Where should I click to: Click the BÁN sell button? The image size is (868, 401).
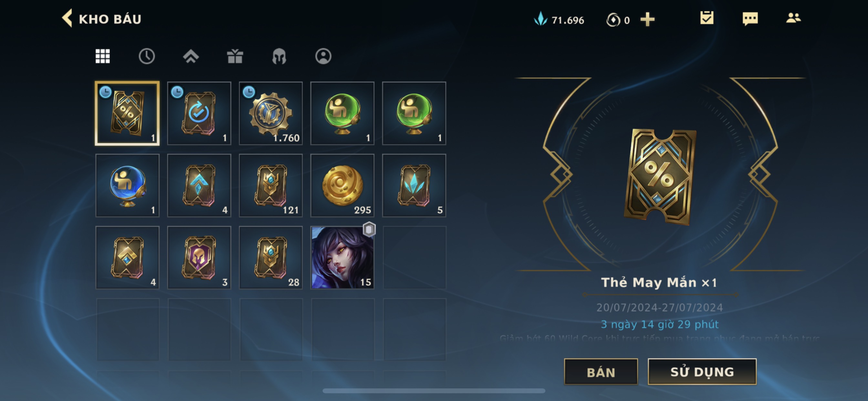pos(601,372)
